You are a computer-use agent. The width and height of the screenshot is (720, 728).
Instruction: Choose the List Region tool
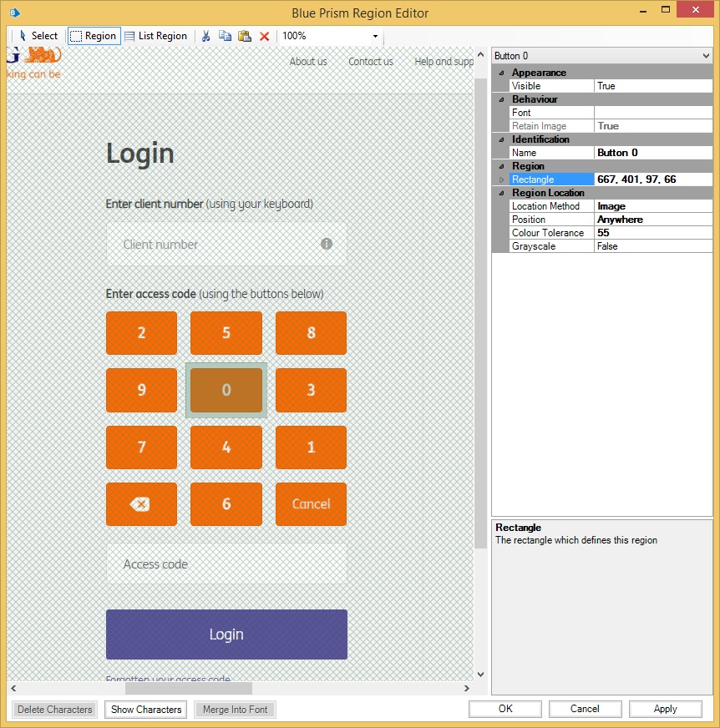tap(155, 36)
